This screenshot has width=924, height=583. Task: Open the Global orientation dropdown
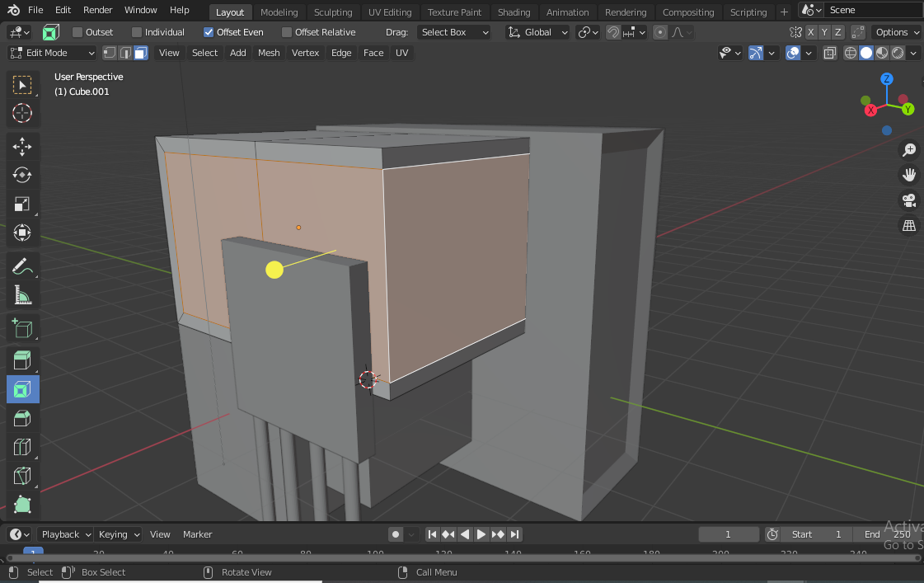coord(538,32)
